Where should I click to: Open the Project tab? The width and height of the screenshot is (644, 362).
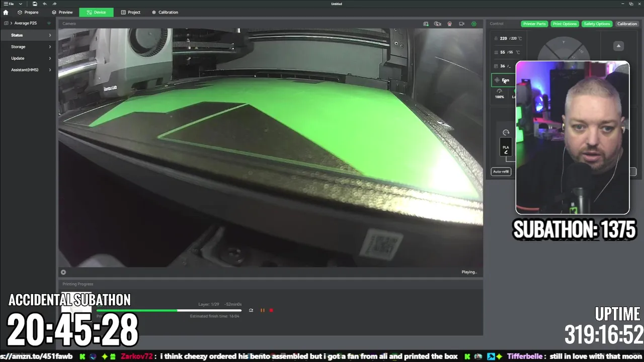click(130, 12)
